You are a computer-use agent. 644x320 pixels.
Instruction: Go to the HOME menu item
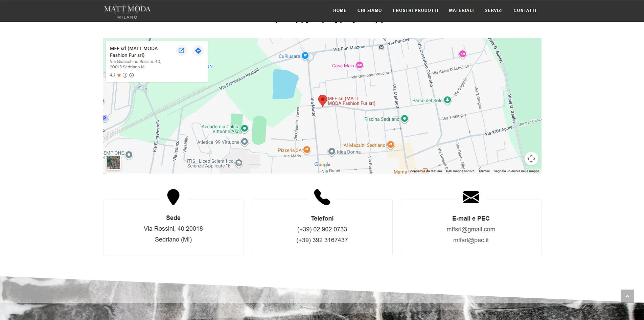[x=340, y=10]
